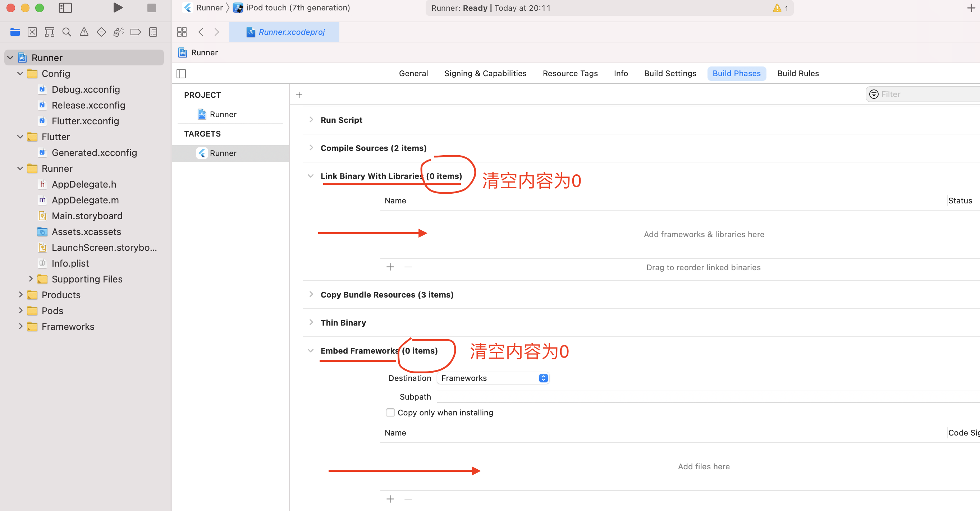The height and width of the screenshot is (511, 980).
Task: Open the Debug navigator
Action: coord(118,32)
